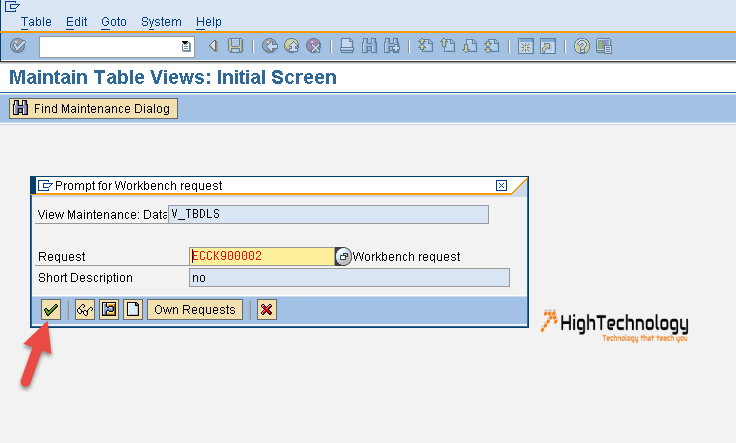The width and height of the screenshot is (736, 443).
Task: Click the Request field containing ECCK900002
Action: click(262, 256)
